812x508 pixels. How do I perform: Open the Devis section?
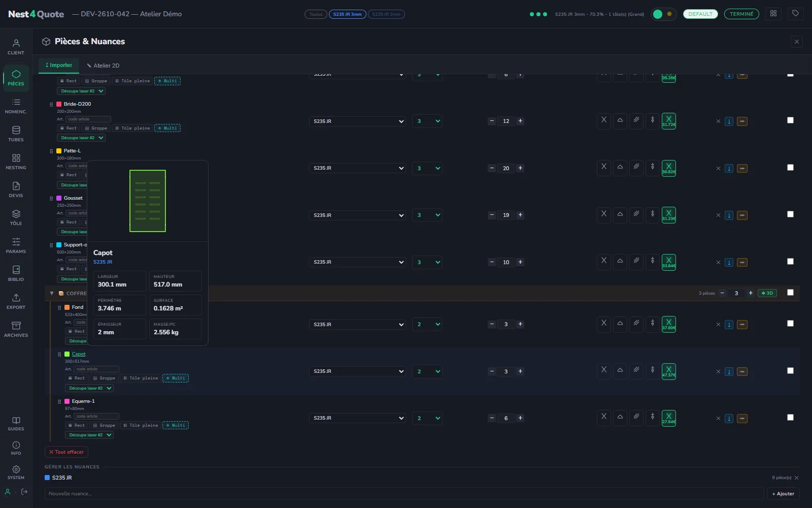pyautogui.click(x=16, y=190)
